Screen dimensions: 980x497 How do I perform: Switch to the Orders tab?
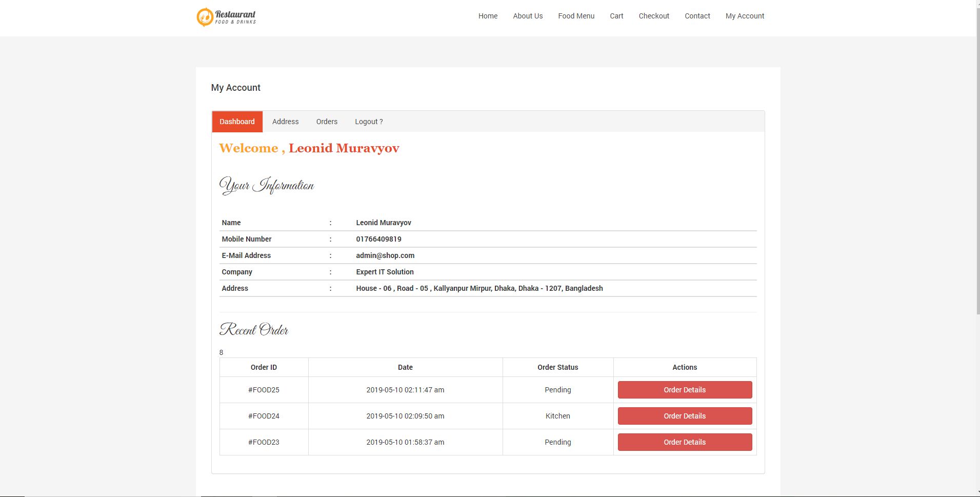coord(327,122)
